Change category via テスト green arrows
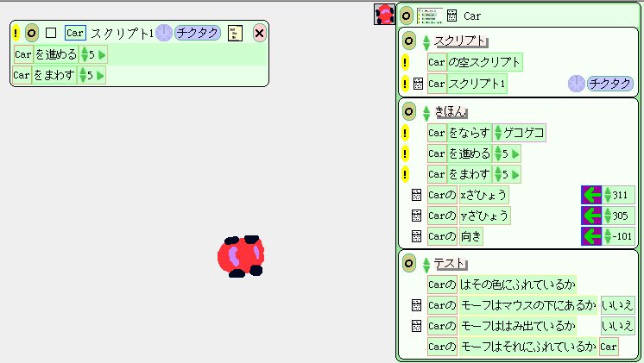This screenshot has width=644, height=363. [x=426, y=266]
